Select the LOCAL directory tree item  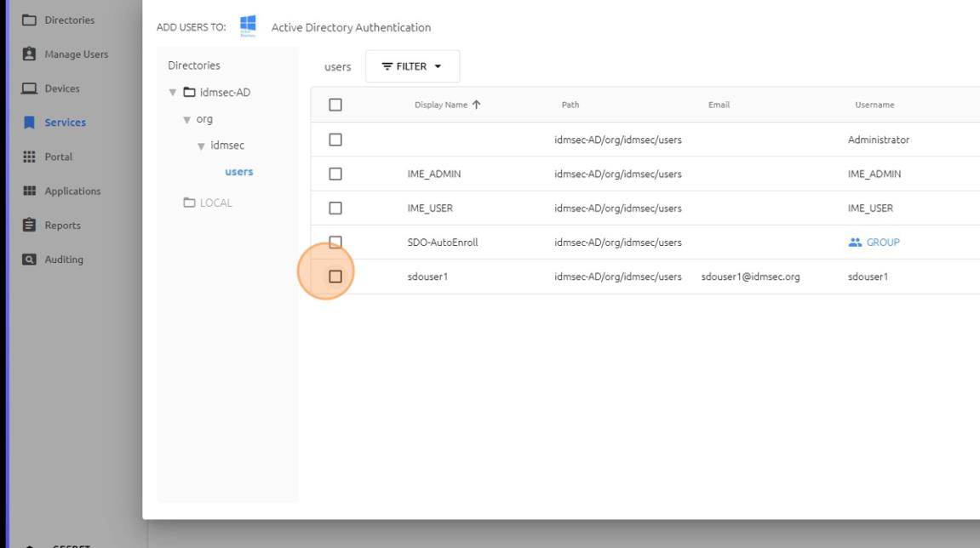coord(215,203)
